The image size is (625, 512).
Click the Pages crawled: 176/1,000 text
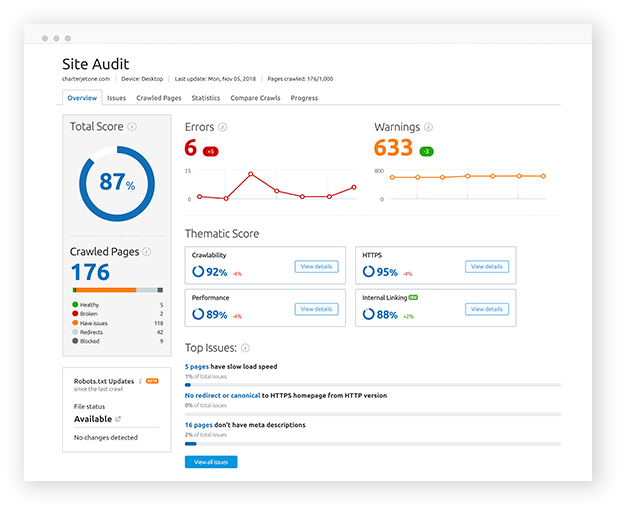[x=300, y=79]
